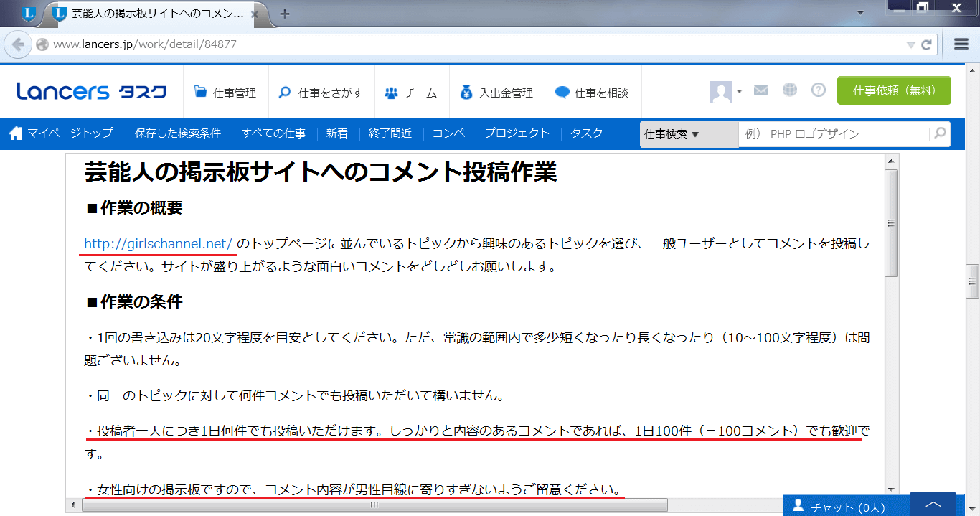
Task: Open the browser hamburger menu icon
Action: (961, 43)
